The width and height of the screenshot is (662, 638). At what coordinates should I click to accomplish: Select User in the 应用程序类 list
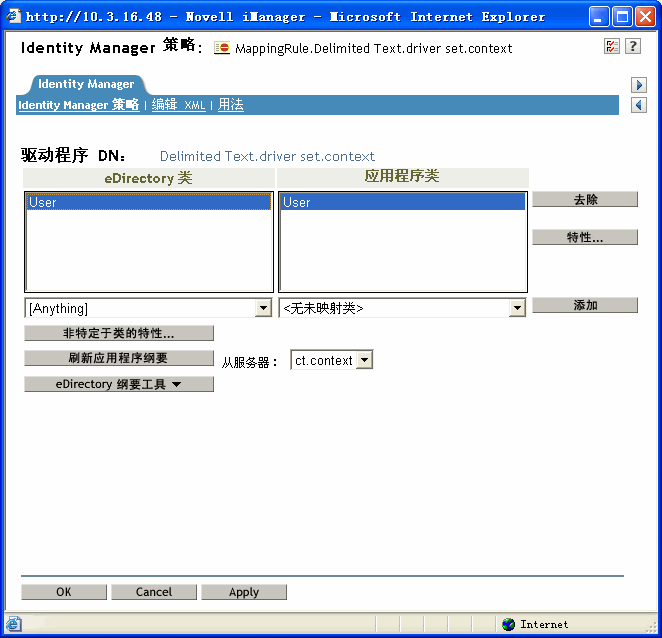(x=403, y=202)
